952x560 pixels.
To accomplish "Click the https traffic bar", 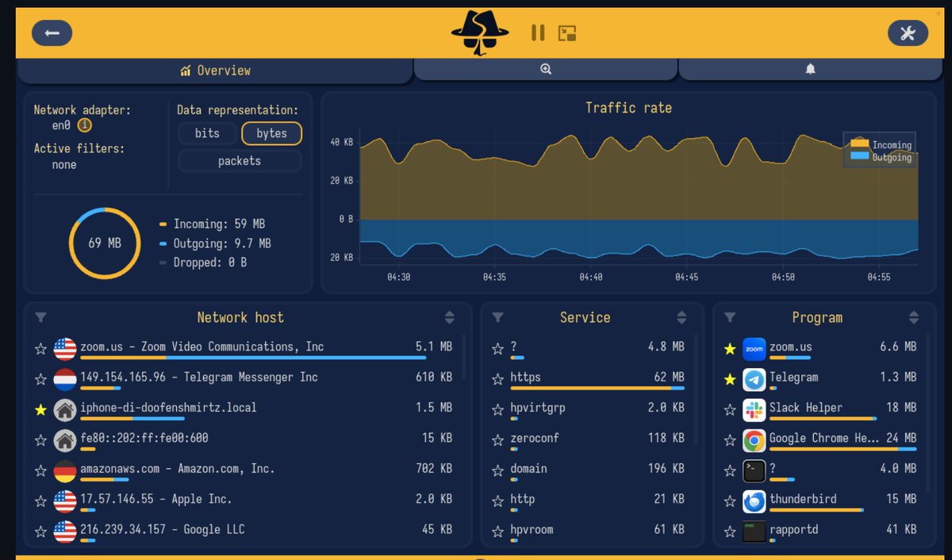I will click(597, 388).
